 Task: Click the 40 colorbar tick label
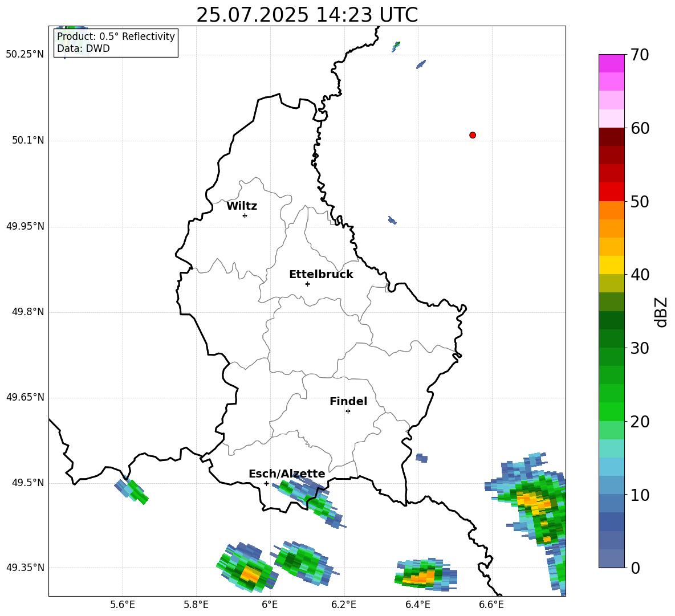(x=639, y=275)
